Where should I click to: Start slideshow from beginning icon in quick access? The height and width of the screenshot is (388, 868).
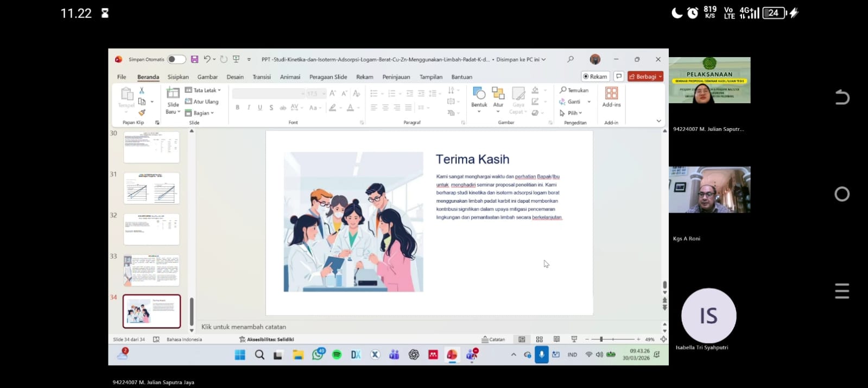point(236,59)
